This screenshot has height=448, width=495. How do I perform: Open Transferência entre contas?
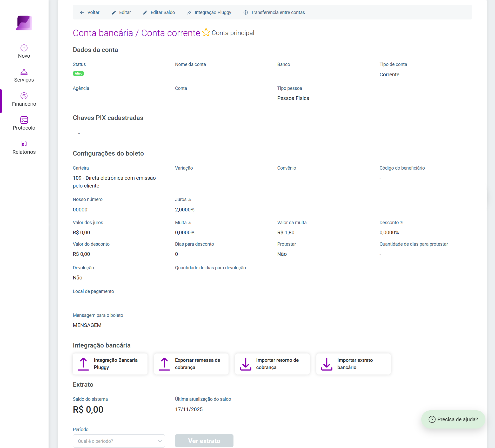[x=274, y=12]
